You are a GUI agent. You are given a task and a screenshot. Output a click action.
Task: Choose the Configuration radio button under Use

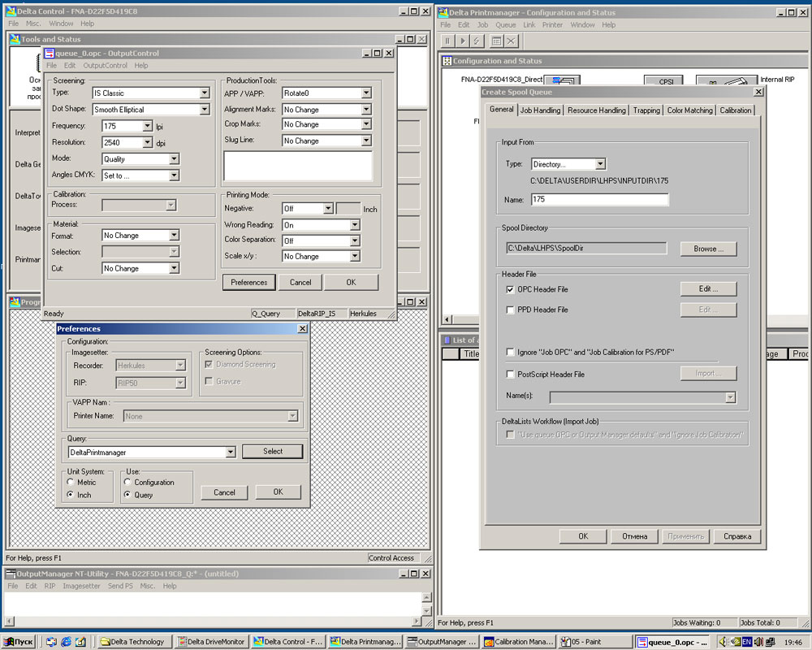point(127,483)
